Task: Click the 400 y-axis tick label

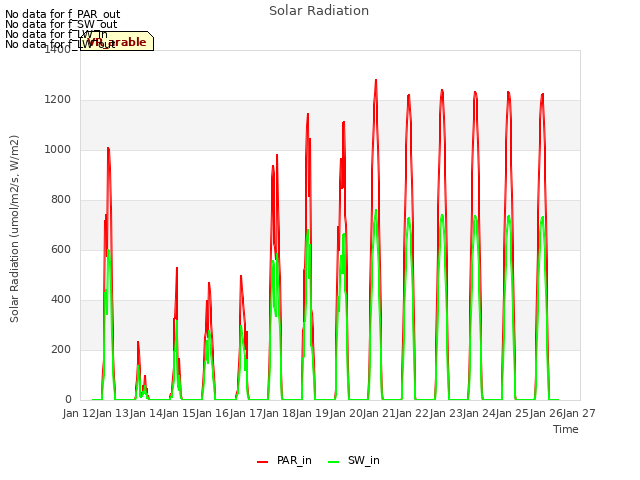Action: [61, 300]
